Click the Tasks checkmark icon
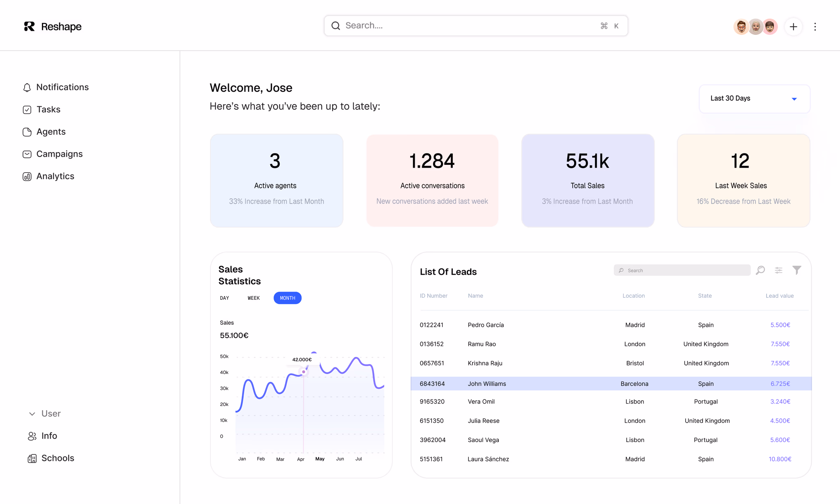840x504 pixels. [27, 109]
